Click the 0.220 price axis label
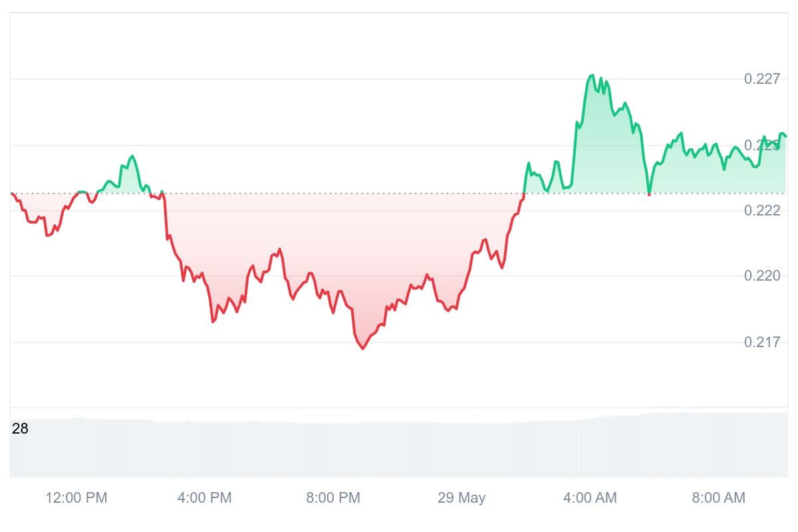Viewport: 798px width, 532px height. [x=761, y=275]
